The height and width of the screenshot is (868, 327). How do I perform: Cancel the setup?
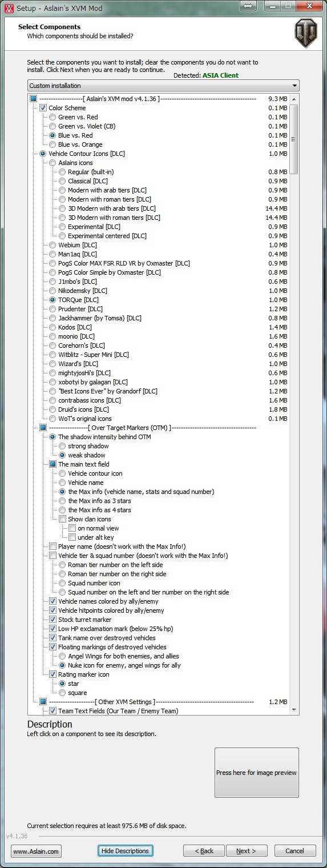[295, 851]
